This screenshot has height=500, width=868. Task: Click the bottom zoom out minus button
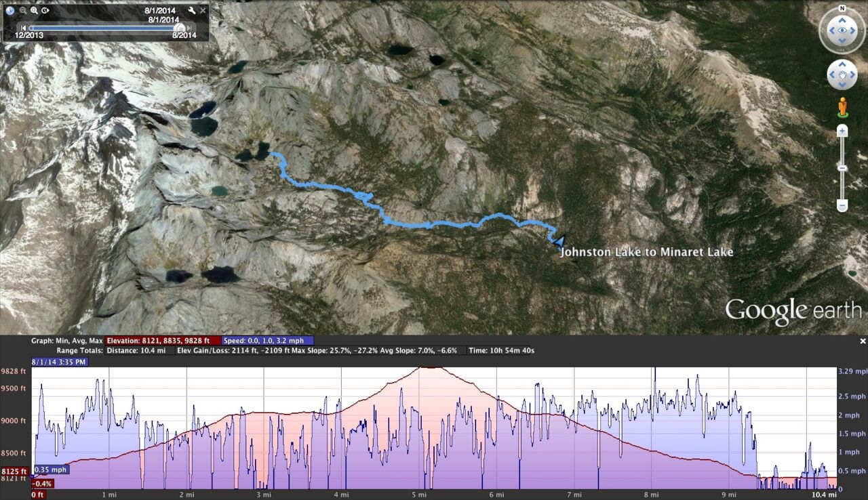(x=842, y=205)
